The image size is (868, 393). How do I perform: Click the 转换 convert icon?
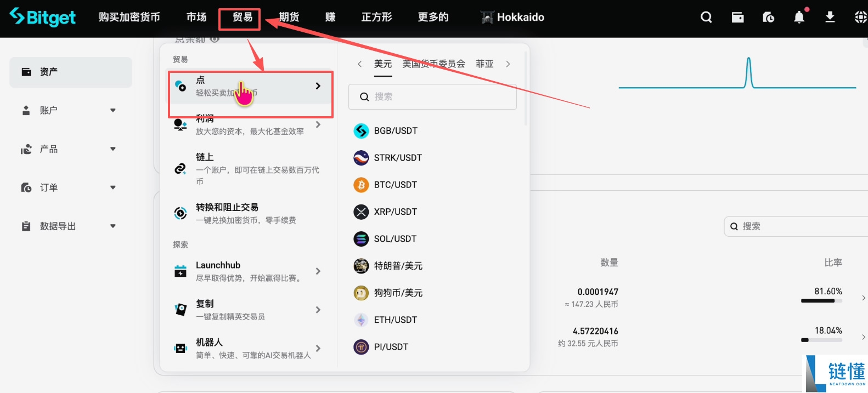pos(181,213)
